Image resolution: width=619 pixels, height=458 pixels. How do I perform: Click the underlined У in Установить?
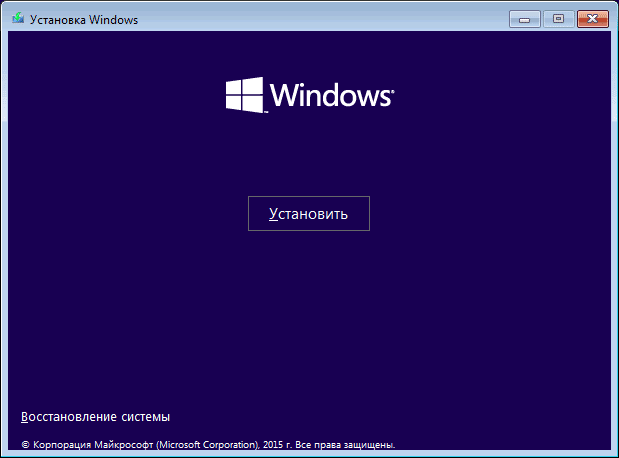pyautogui.click(x=274, y=214)
